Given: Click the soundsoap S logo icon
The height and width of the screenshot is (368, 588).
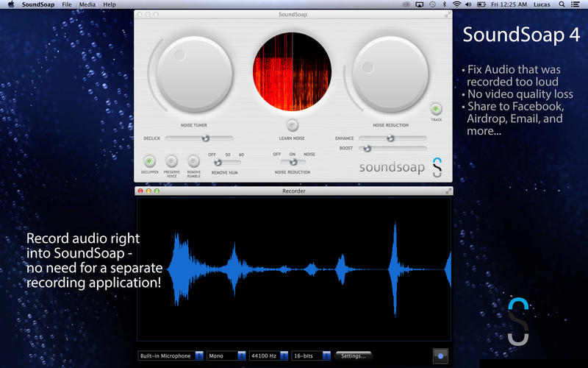Looking at the screenshot, I should click(437, 168).
